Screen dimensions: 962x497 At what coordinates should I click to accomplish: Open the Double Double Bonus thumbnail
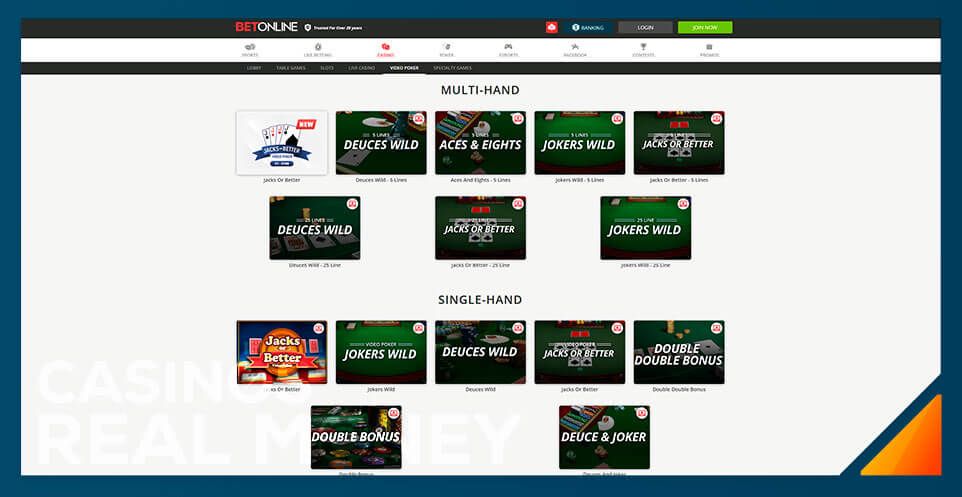click(679, 352)
